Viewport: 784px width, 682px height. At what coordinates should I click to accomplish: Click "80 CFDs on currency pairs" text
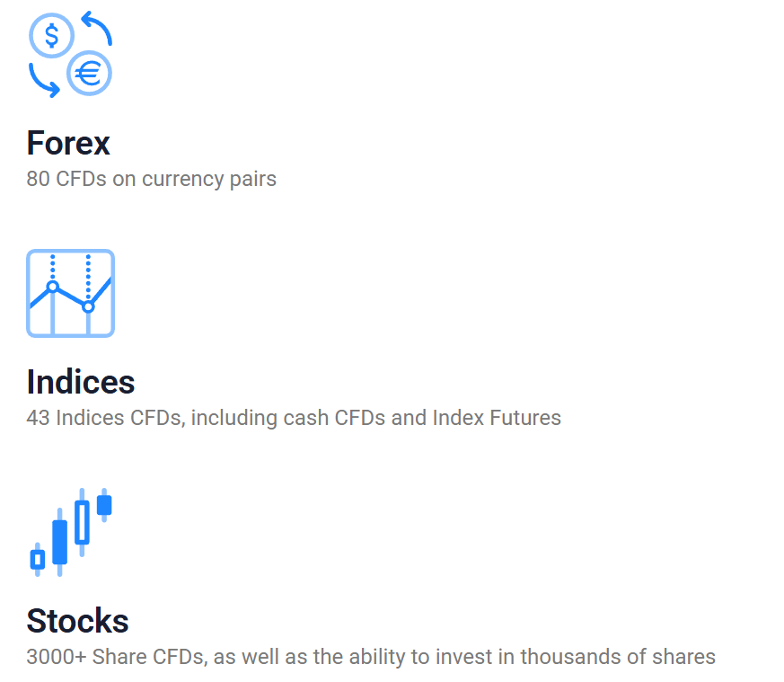pyautogui.click(x=151, y=179)
